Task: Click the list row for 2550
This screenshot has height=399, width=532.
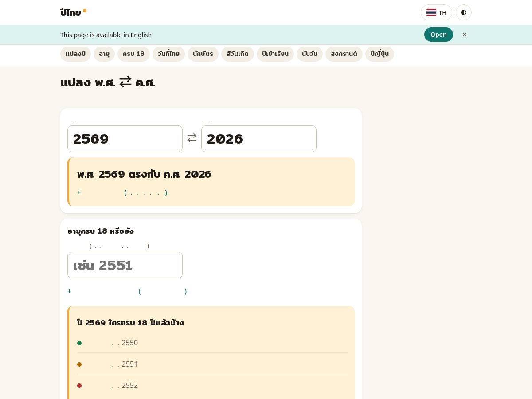Action: coord(212,343)
